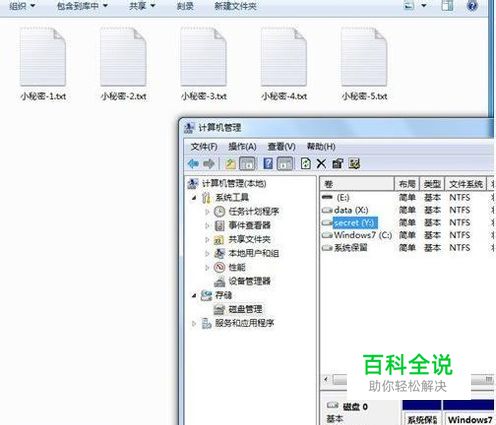This screenshot has height=425, width=496.
Task: Select 本地用户和组 in the tree
Action: (253, 253)
